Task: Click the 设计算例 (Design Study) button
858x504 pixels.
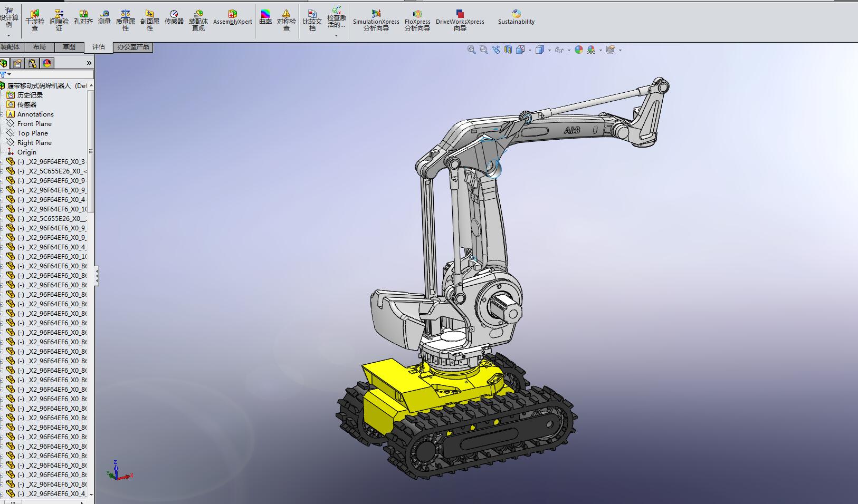Action: [x=9, y=18]
